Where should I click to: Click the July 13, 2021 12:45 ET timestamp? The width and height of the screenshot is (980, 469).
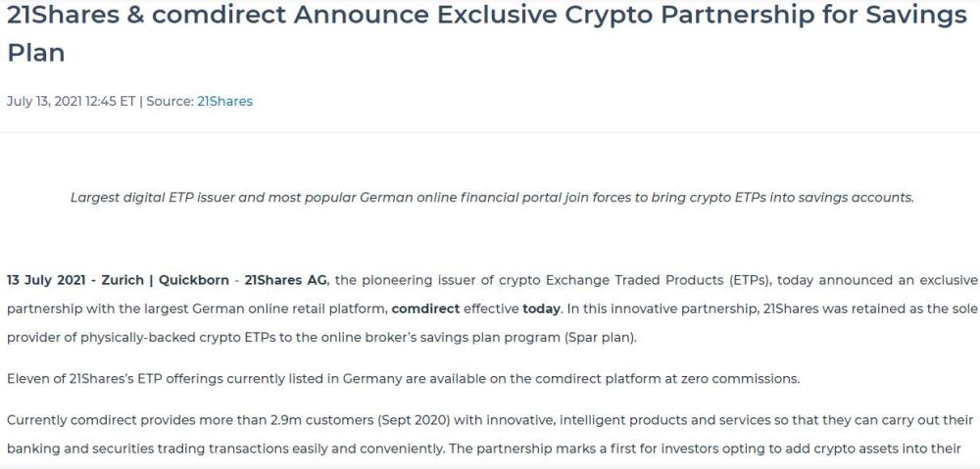(72, 101)
